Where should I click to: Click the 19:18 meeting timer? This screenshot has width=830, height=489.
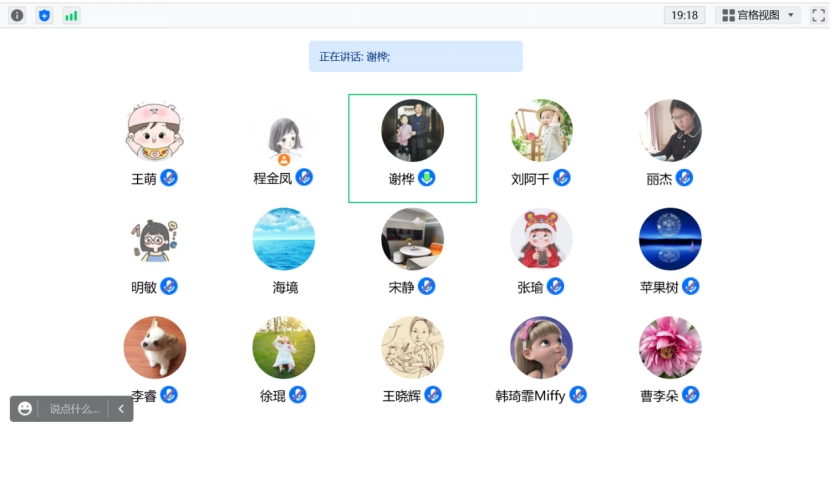tap(684, 15)
